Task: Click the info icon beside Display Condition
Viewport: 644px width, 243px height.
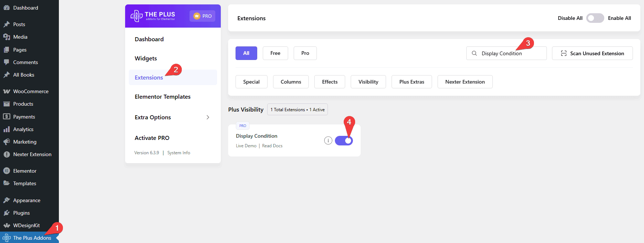Action: (x=328, y=141)
